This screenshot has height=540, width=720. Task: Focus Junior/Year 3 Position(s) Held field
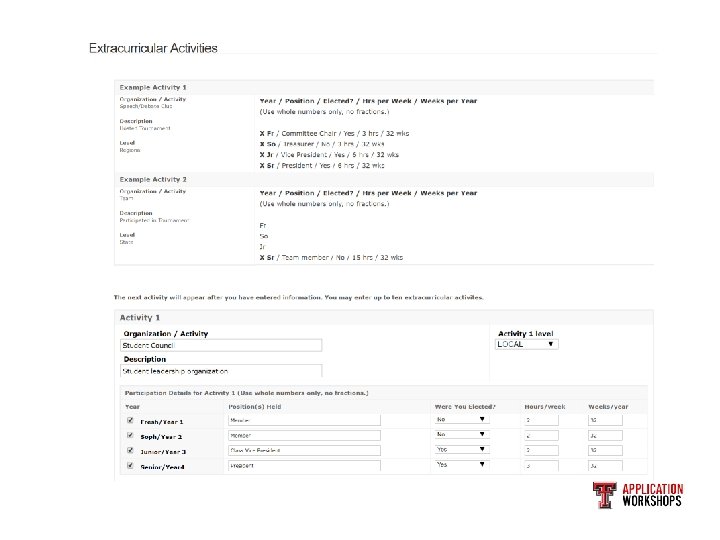pyautogui.click(x=304, y=451)
